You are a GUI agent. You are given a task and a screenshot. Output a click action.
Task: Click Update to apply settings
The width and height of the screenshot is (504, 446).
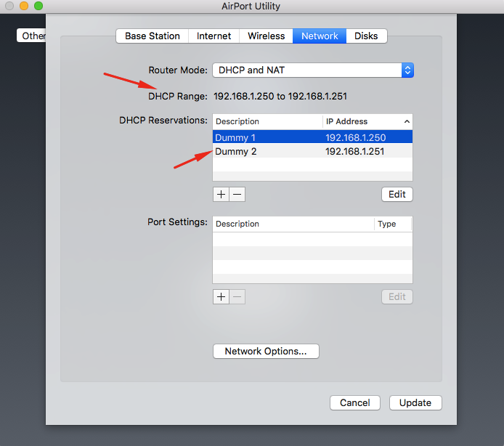[x=415, y=402]
